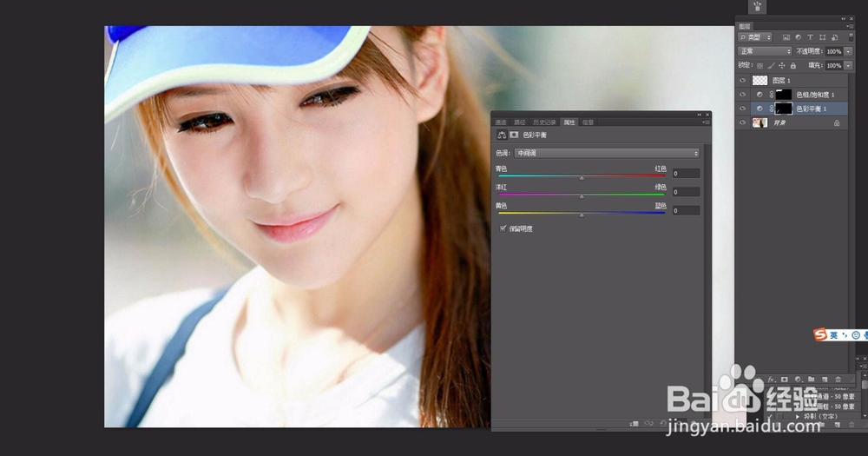Select the 图层 panel tab
868x456 pixels.
[745, 27]
